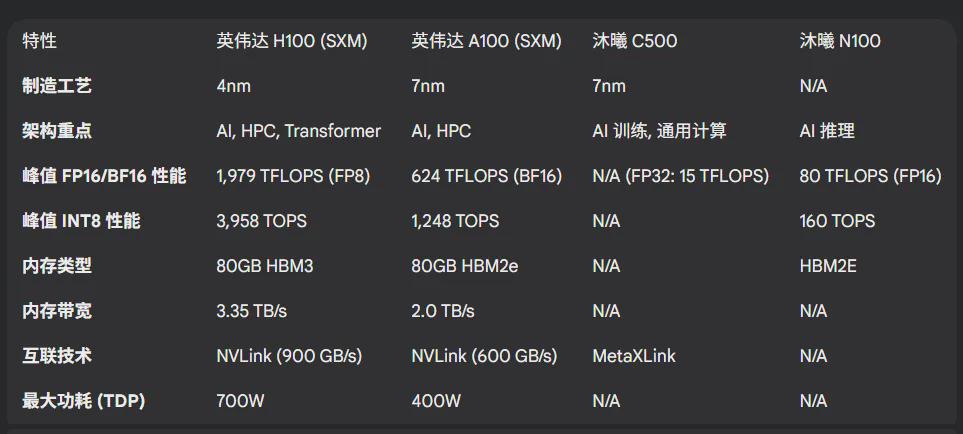Select the 峰值 INT8 性能 row label
Image resolution: width=963 pixels, height=434 pixels.
(81, 221)
